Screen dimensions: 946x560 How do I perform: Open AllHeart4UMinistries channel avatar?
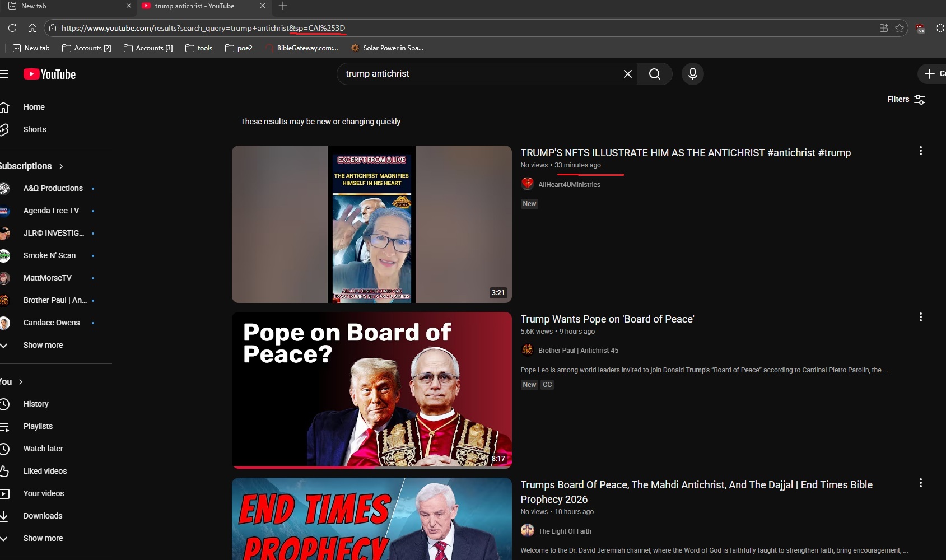click(x=528, y=184)
